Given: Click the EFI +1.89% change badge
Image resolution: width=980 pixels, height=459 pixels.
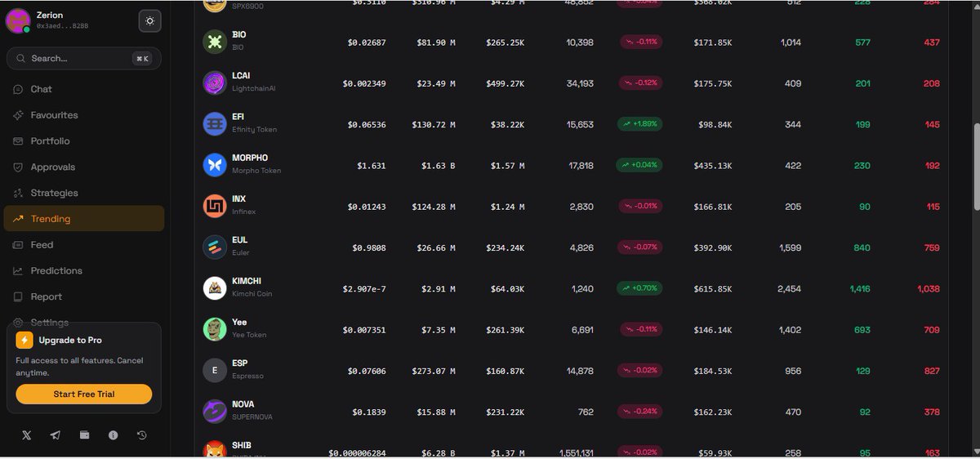Looking at the screenshot, I should pos(639,124).
